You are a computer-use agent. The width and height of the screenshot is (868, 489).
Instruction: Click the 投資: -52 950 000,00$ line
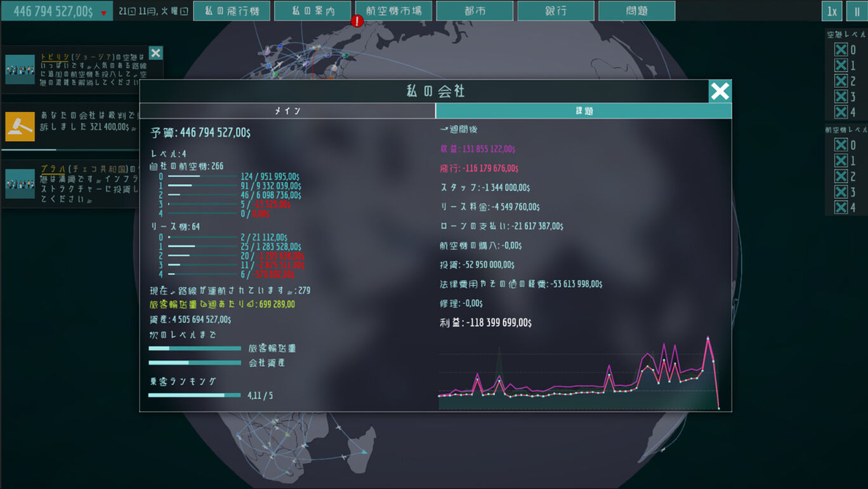[477, 265]
